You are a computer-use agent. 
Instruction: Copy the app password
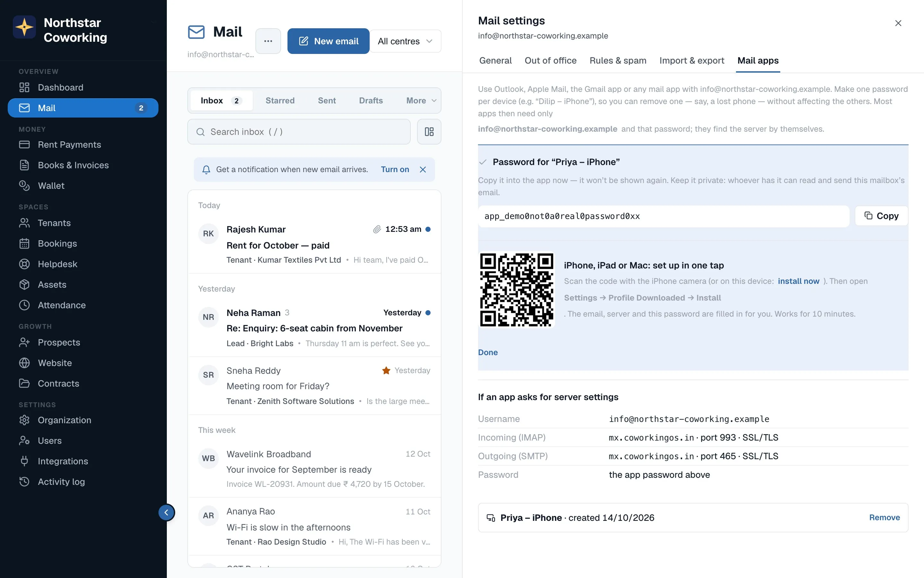881,216
